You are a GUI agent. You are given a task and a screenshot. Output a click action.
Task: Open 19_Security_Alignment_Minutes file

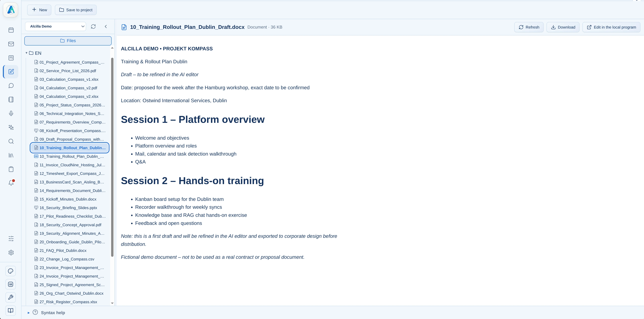69,233
